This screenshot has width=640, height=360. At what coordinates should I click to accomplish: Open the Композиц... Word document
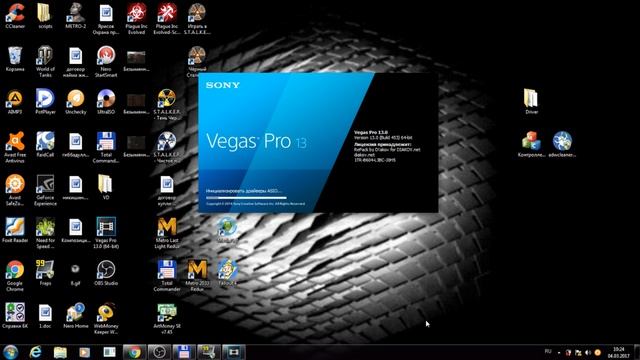tap(76, 230)
